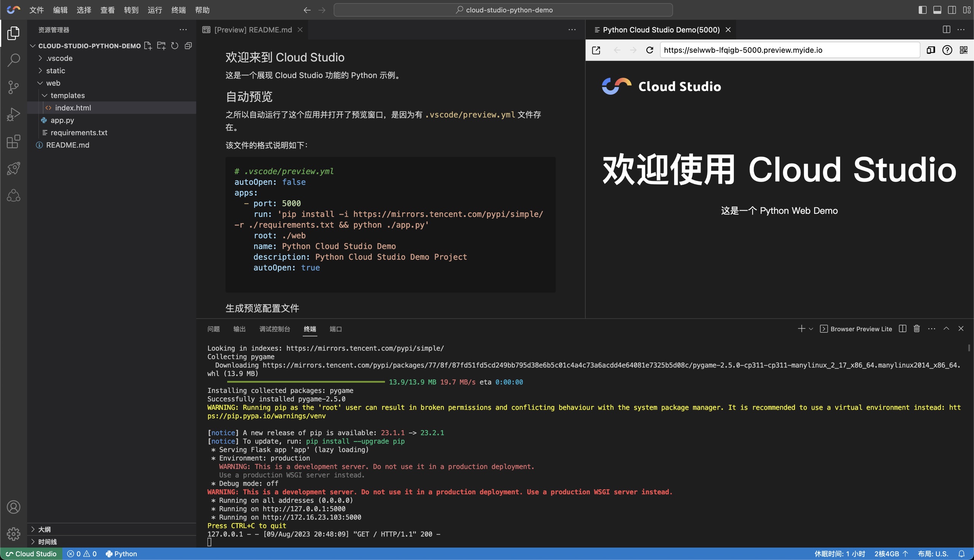Screen dimensions: 974x560
Task: Toggle secondary side bar visibility
Action: click(952, 10)
